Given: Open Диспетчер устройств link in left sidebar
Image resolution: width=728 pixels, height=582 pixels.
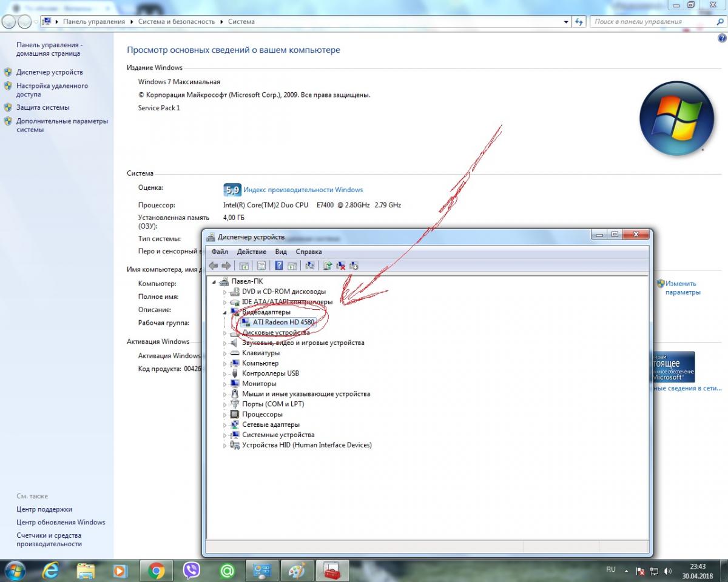Looking at the screenshot, I should coord(50,72).
